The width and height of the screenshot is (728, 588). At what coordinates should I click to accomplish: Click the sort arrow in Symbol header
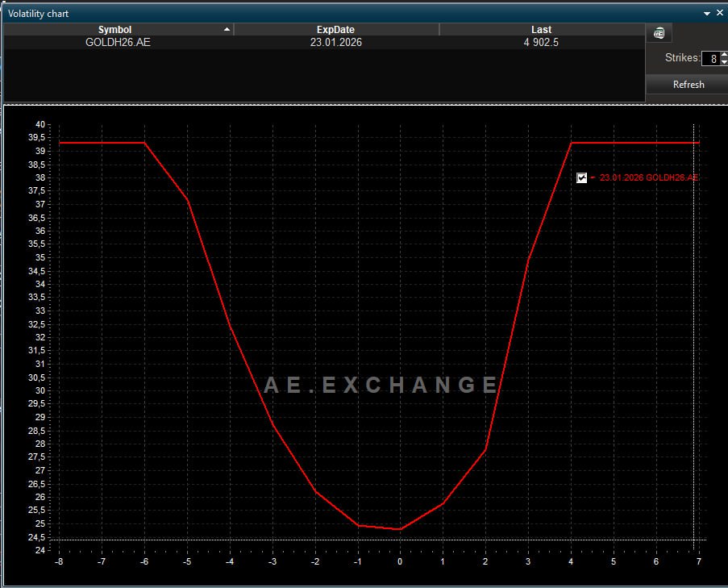click(x=227, y=30)
